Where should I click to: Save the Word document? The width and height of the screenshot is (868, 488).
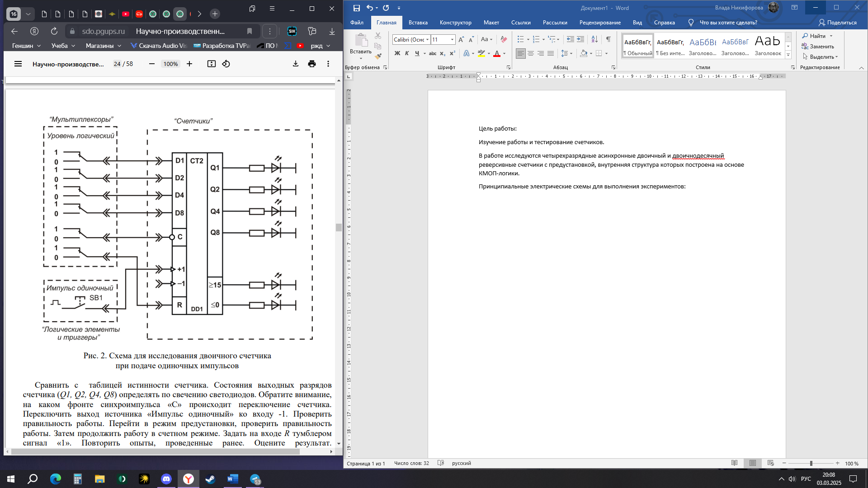356,8
